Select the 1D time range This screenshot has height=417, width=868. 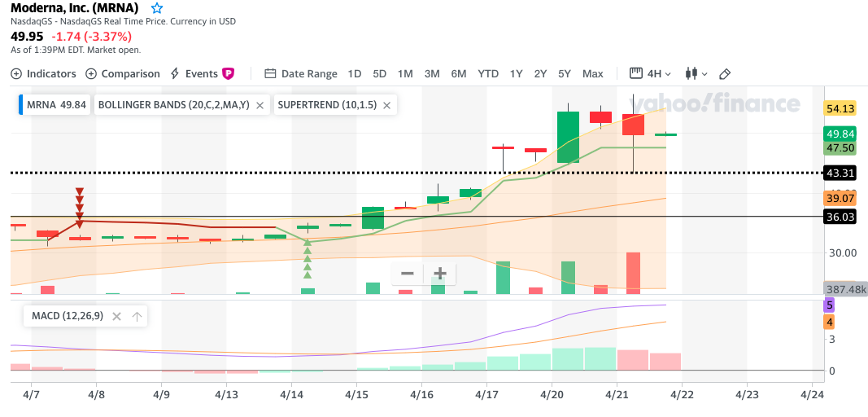pyautogui.click(x=355, y=73)
